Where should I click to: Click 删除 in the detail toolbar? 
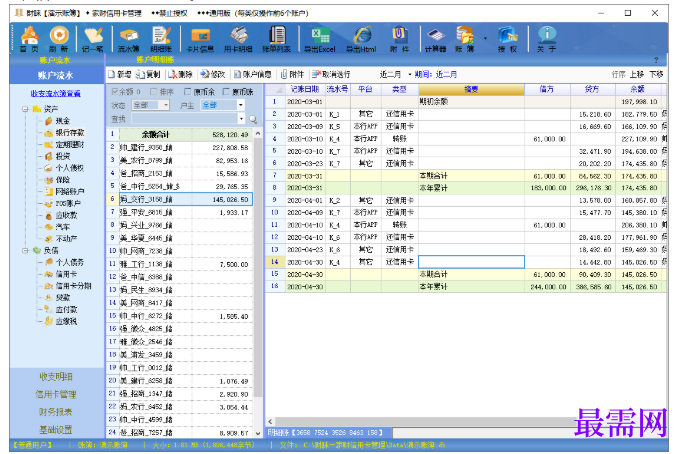(180, 74)
